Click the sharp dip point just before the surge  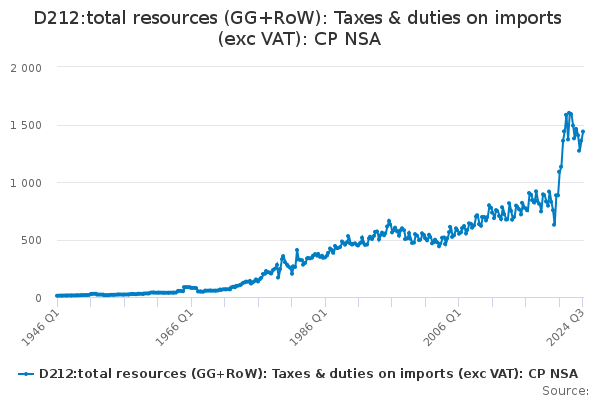click(x=553, y=224)
